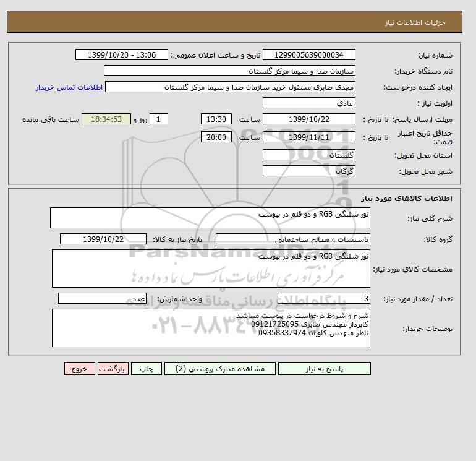
Task: Click the 'جزئیات اطلاعات نیاز' page header
Action: click(x=415, y=22)
